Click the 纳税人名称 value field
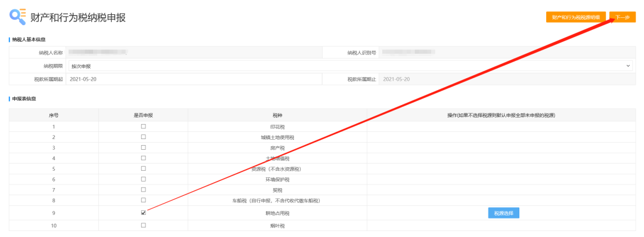 click(x=194, y=53)
